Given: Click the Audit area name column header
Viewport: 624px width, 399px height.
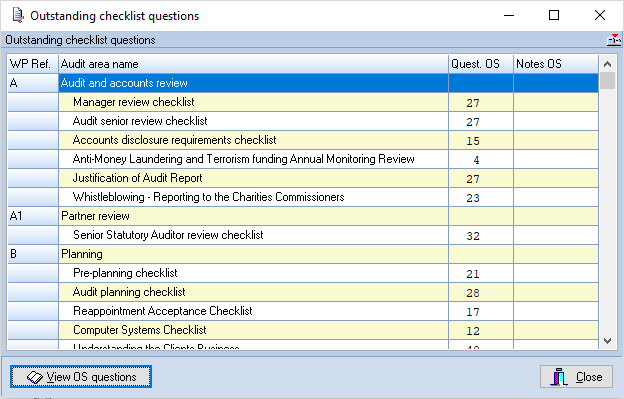Looking at the screenshot, I should pos(254,64).
